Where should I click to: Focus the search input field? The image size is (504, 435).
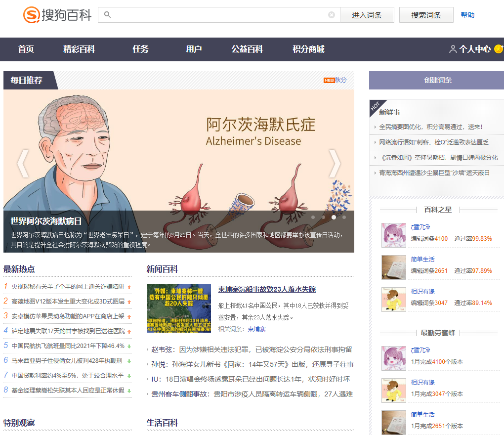217,15
